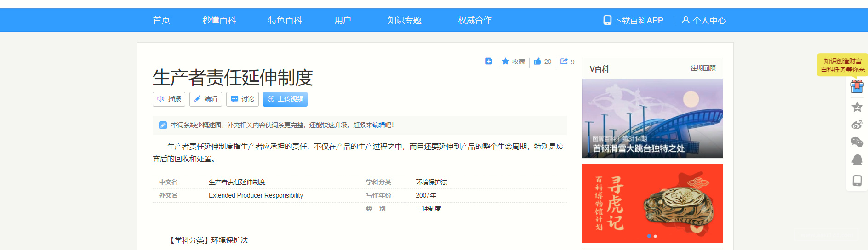
Task: Open the 用户 navigation menu
Action: pyautogui.click(x=343, y=20)
